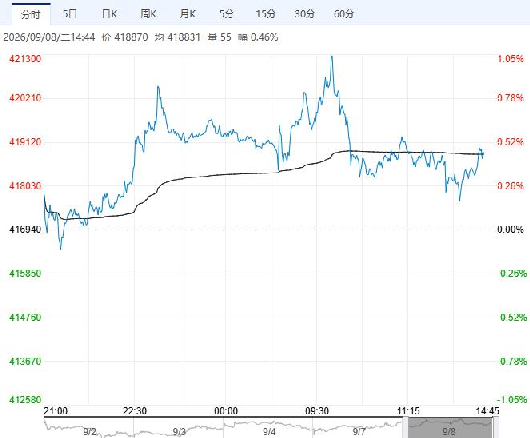Select the 15分 interval tab
Image resolution: width=530 pixels, height=438 pixels.
tap(265, 14)
